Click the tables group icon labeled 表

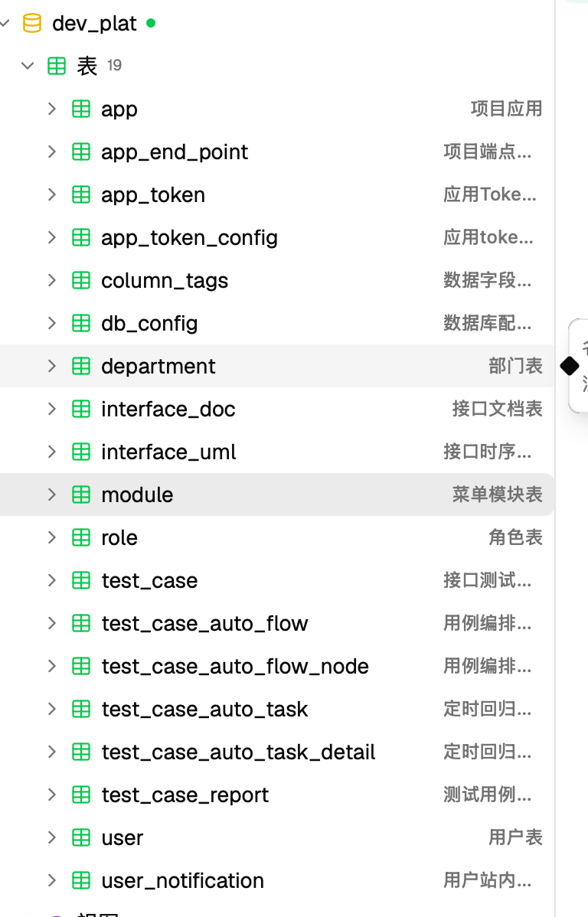coord(56,66)
